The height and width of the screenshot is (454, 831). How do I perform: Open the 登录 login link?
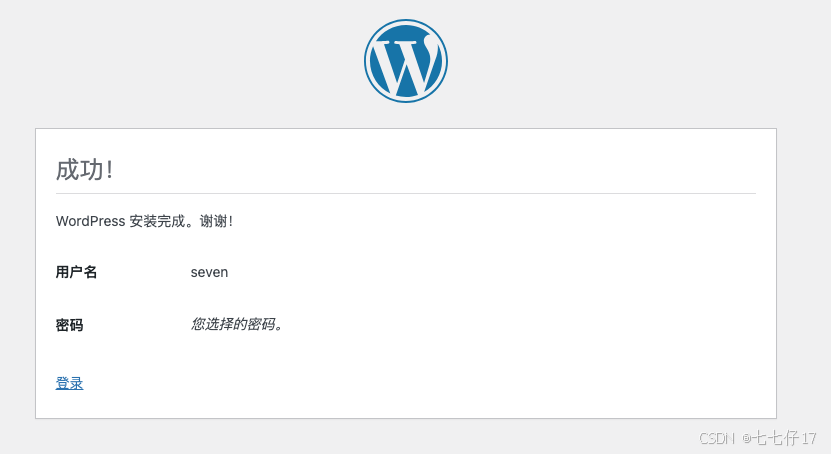click(69, 383)
